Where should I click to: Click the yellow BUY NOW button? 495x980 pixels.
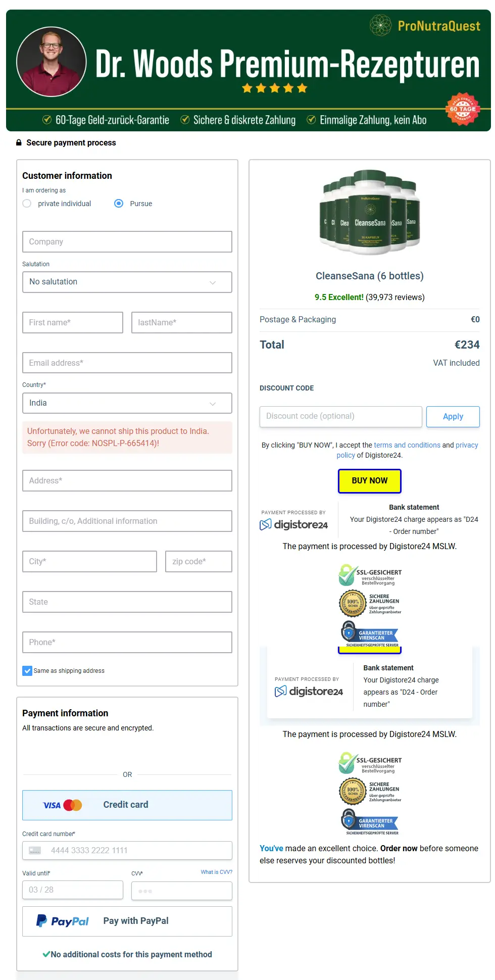[370, 481]
